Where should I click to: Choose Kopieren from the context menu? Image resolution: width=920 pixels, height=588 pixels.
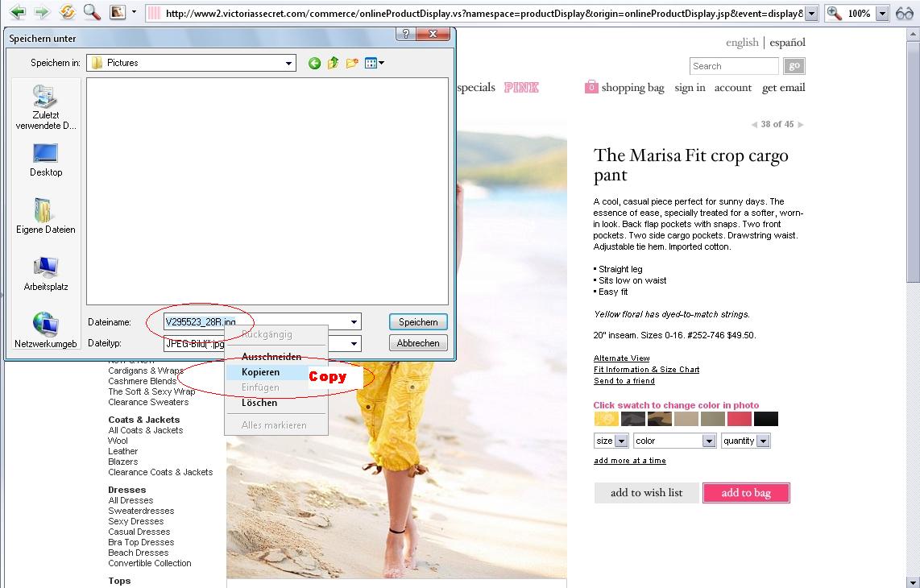coord(261,372)
